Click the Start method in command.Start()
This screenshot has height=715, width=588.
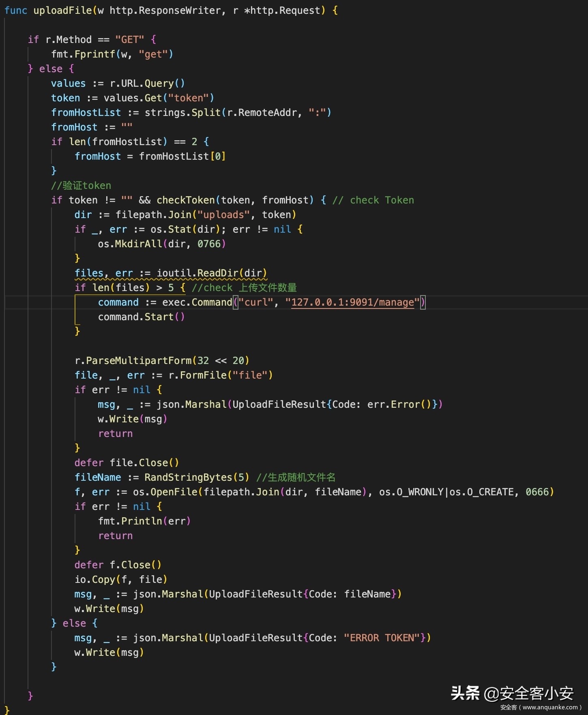(159, 317)
